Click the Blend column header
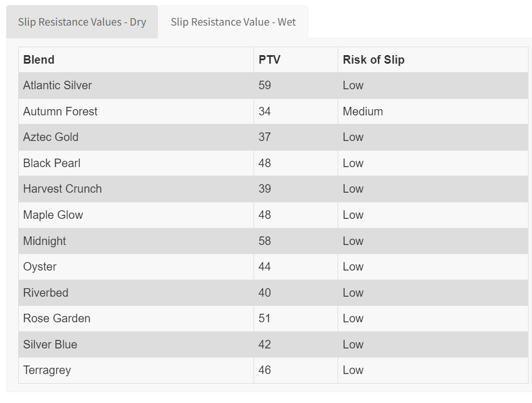 (39, 60)
